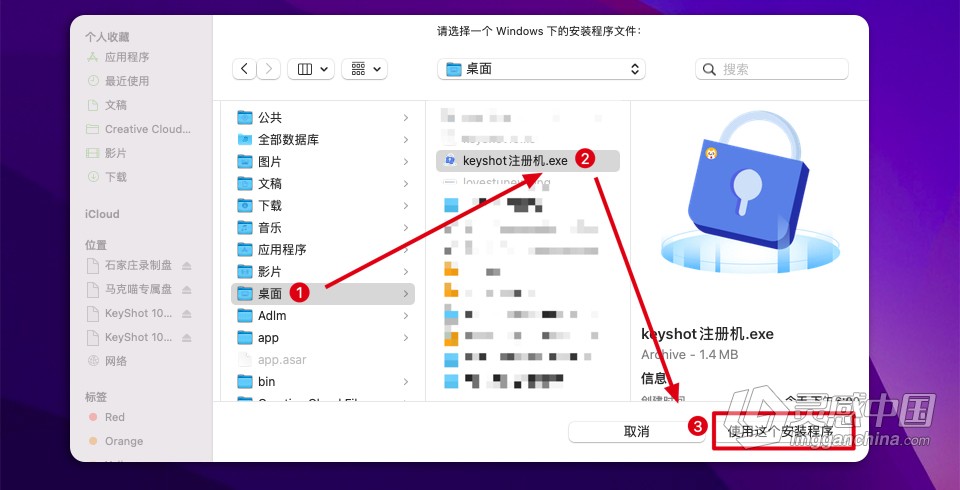Open 文稿 from the sidebar
Screen dimensions: 960x490
[107, 105]
